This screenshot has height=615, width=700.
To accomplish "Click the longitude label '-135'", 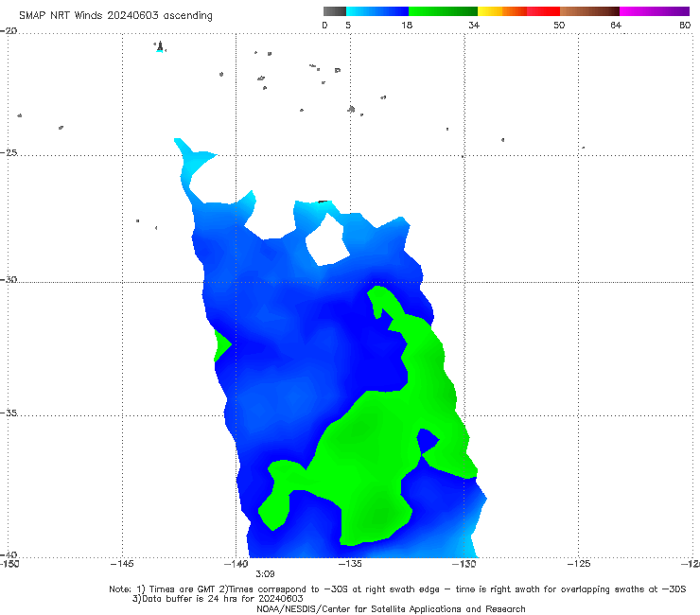I will click(350, 564).
